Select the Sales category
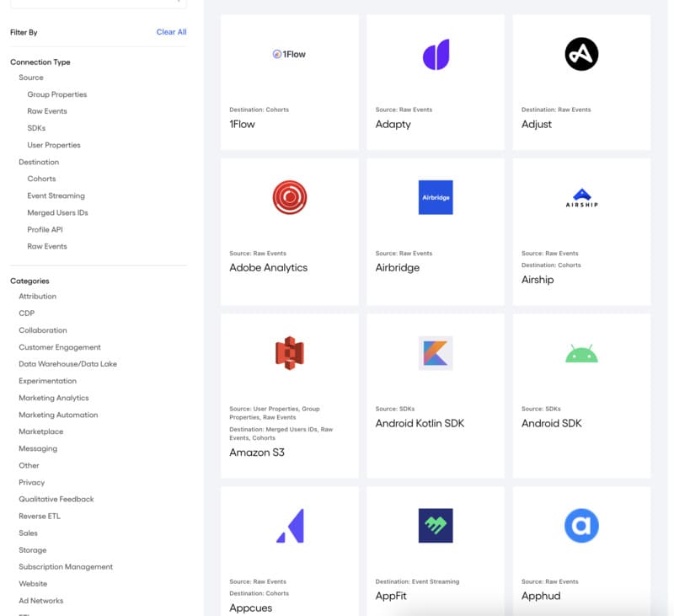This screenshot has height=616, width=674. coord(28,533)
